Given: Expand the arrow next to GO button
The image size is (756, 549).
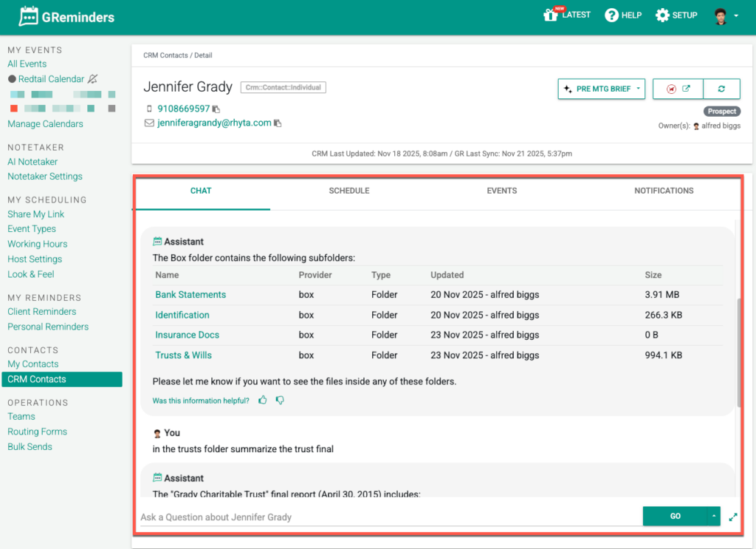Looking at the screenshot, I should (x=713, y=516).
